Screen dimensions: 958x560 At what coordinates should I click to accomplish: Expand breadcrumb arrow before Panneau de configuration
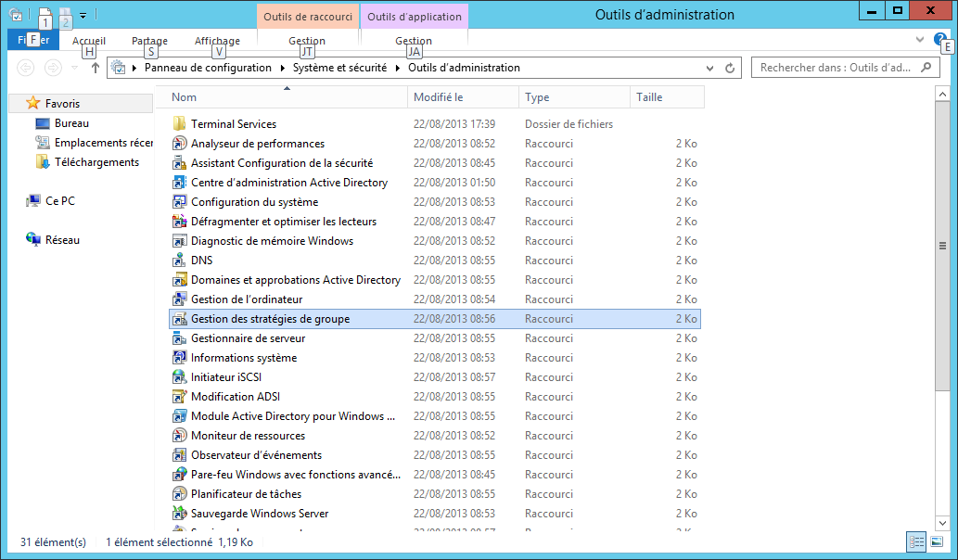coord(134,68)
